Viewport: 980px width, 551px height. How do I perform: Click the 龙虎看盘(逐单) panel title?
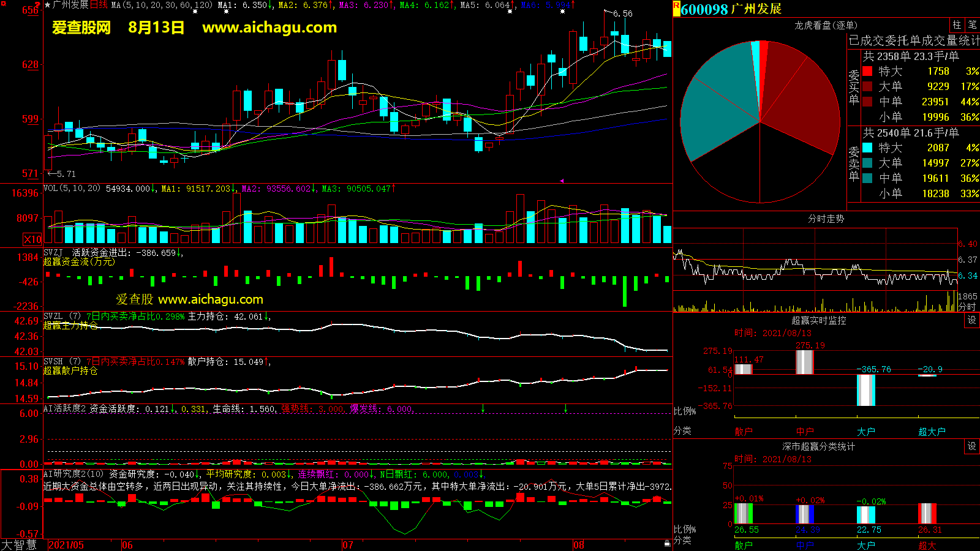[825, 25]
